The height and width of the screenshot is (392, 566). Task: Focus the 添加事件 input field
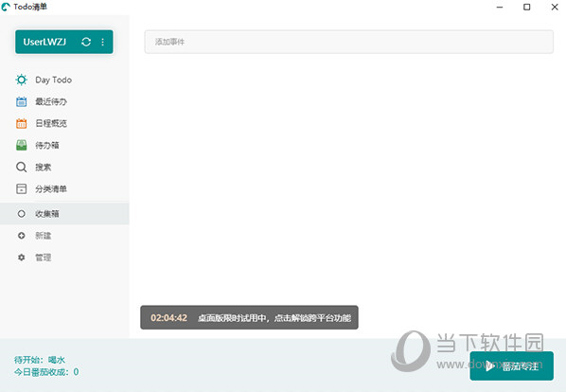348,42
